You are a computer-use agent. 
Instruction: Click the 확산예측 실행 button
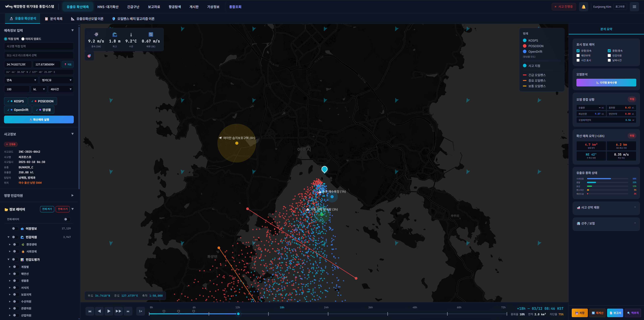click(x=39, y=120)
